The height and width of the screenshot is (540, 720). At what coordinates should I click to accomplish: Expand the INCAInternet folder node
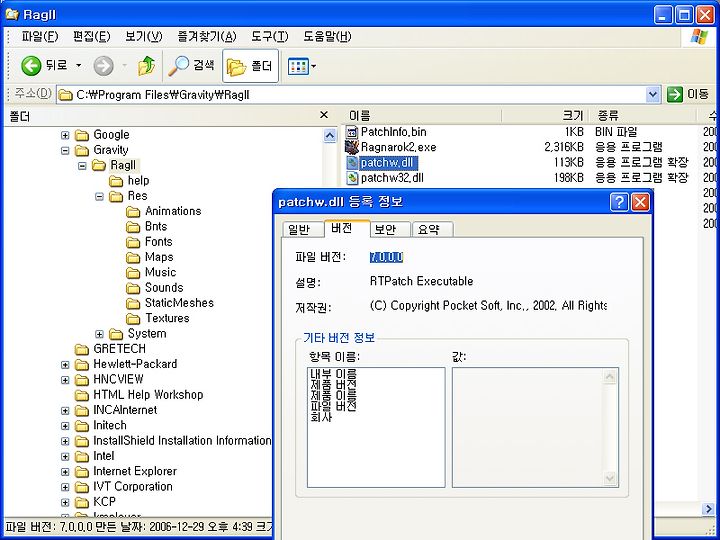click(65, 411)
